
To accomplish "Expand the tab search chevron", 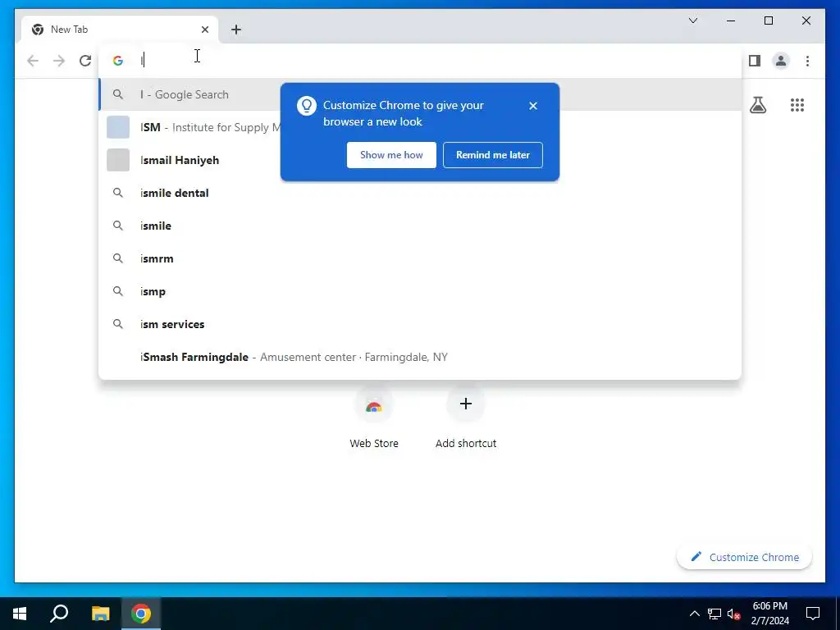I will [x=693, y=21].
